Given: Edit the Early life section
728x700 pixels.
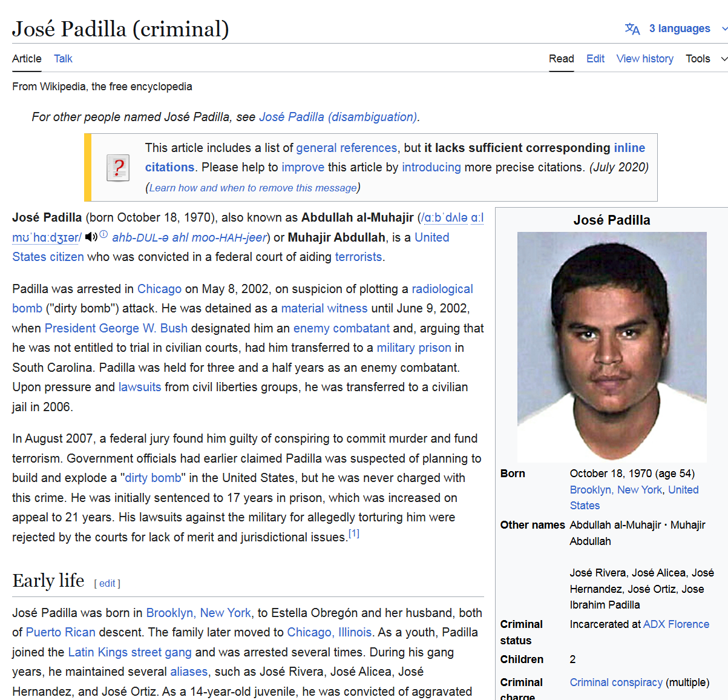Looking at the screenshot, I should pos(107,583).
